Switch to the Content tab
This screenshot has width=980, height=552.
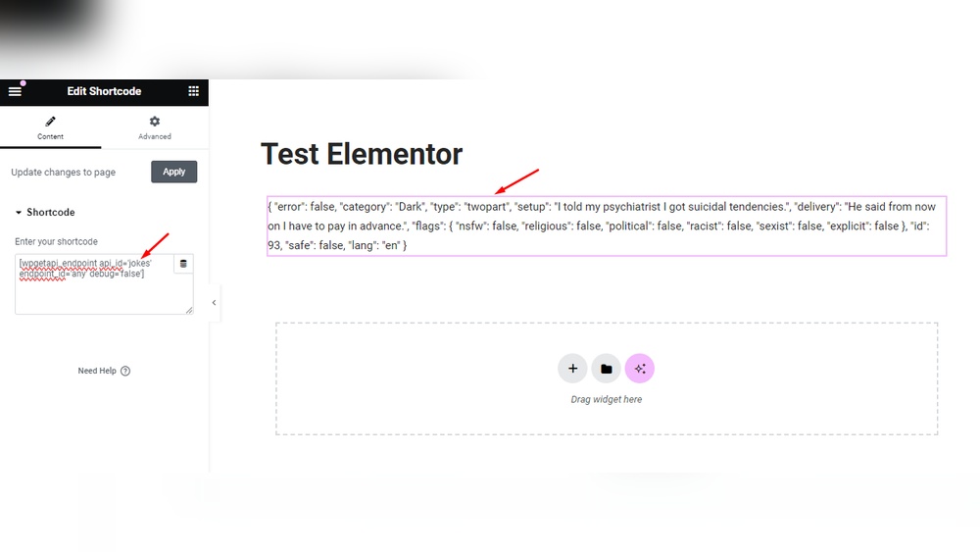click(51, 127)
